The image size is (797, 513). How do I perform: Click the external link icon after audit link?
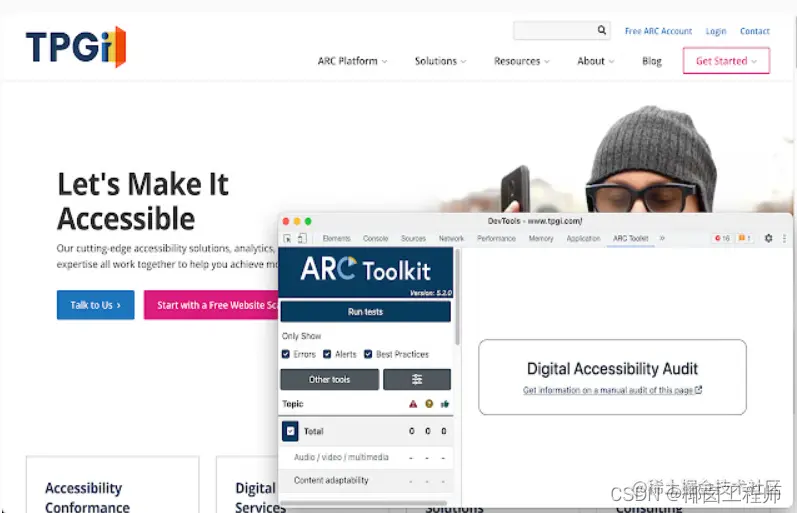pos(698,389)
